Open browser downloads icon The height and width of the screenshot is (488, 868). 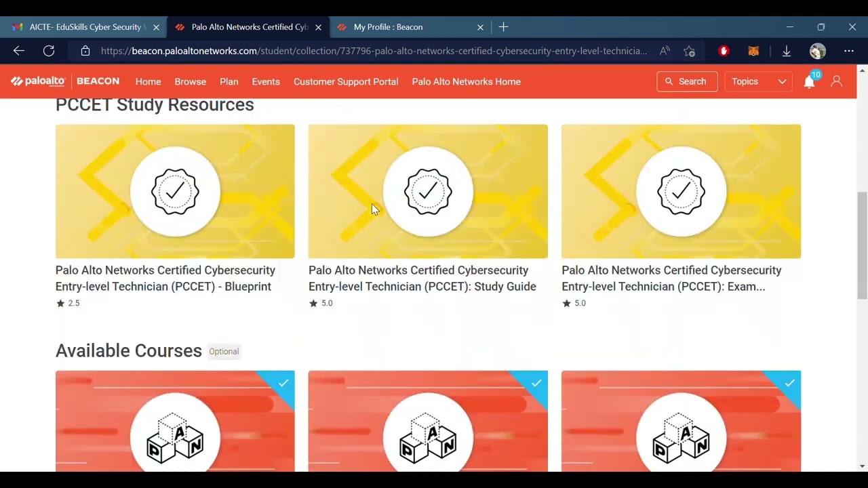[x=787, y=51]
